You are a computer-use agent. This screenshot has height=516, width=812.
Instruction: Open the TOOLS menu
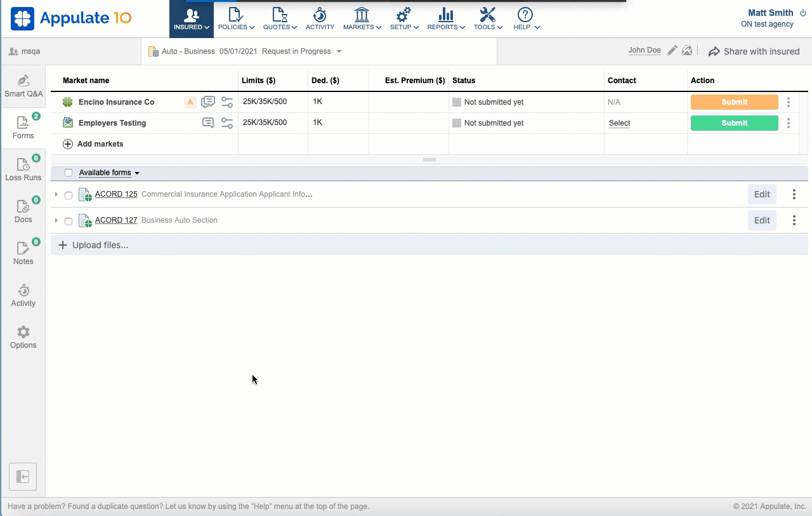488,19
